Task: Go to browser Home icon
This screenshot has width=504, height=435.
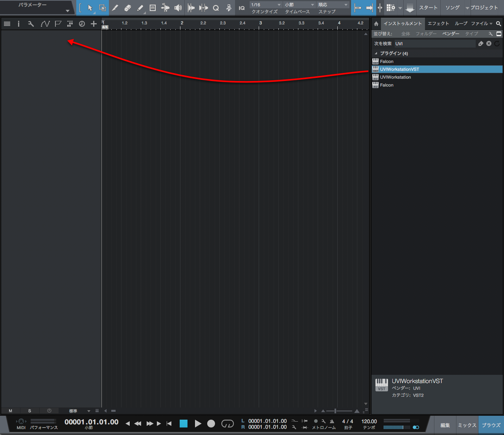Action: (376, 24)
